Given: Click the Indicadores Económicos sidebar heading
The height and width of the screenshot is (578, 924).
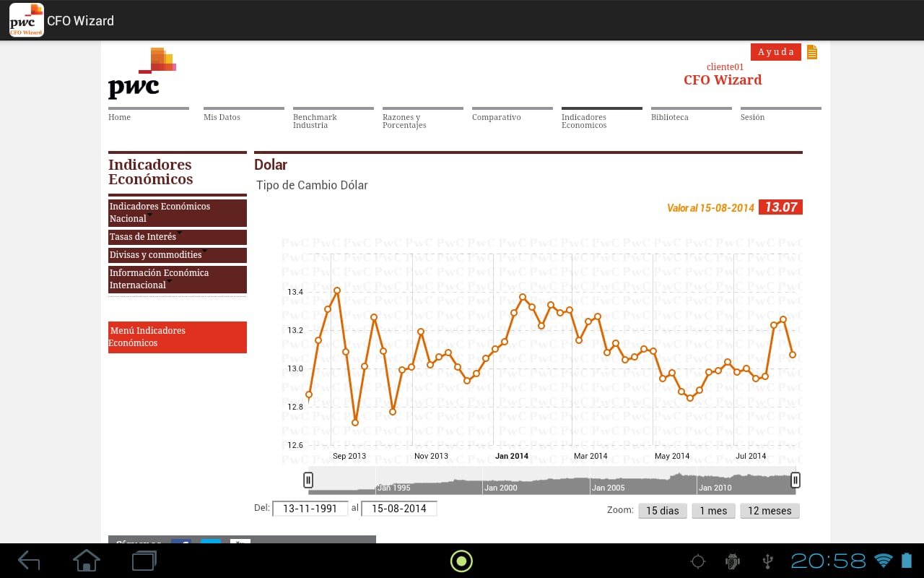Looking at the screenshot, I should click(151, 172).
